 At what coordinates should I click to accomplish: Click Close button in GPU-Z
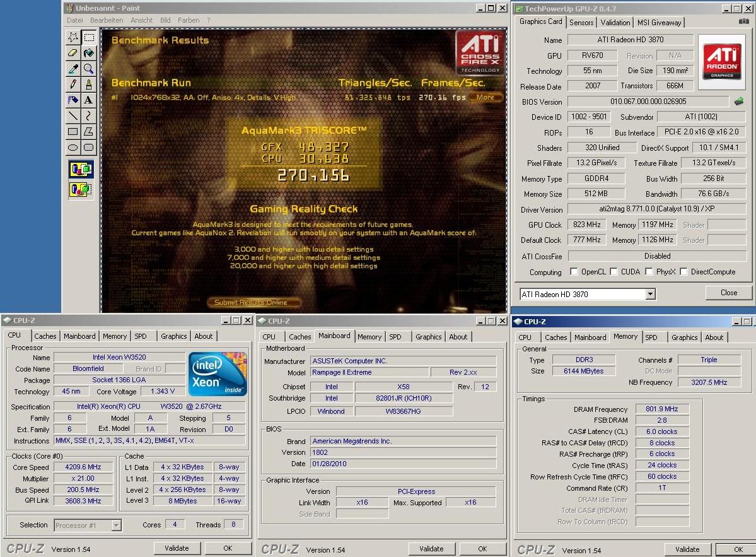[728, 293]
